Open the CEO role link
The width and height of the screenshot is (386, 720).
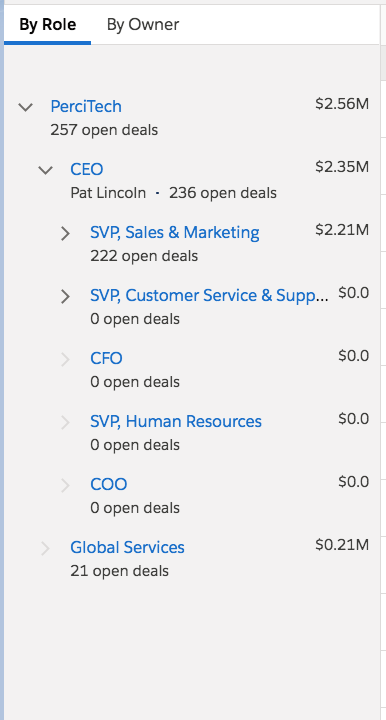(87, 169)
